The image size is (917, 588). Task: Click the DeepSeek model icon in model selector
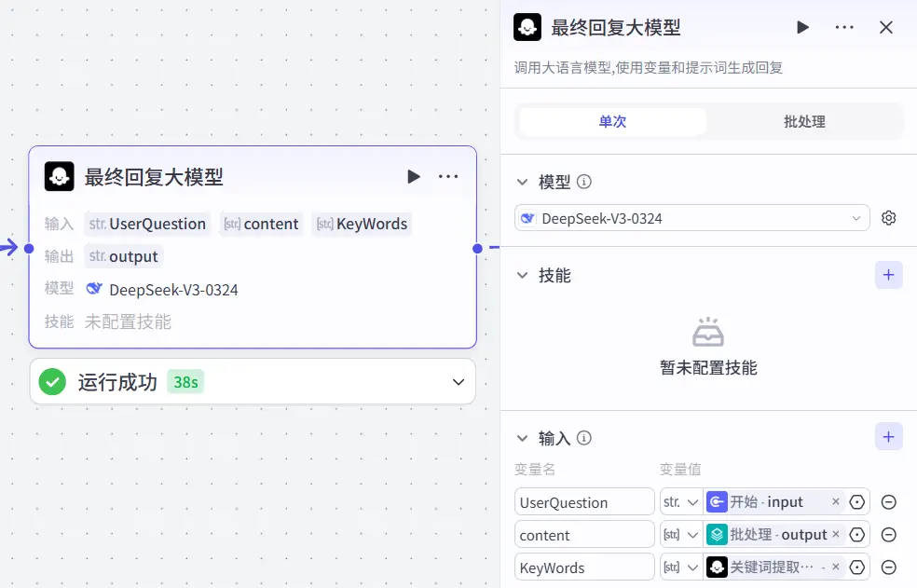tap(529, 217)
